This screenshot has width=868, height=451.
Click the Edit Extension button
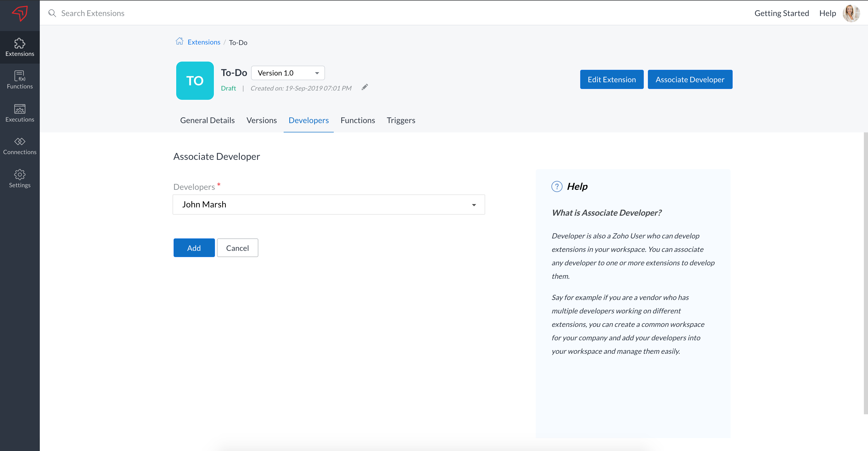611,80
